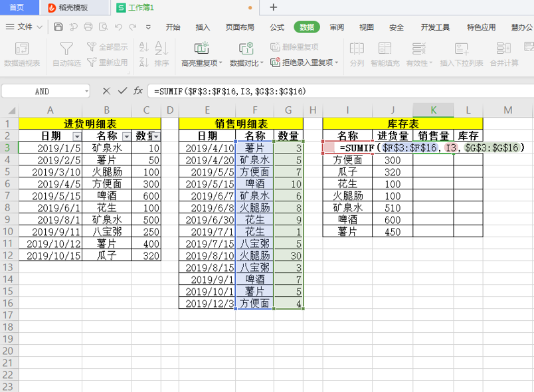Click the Print icon in quick access toolbar

88,27
